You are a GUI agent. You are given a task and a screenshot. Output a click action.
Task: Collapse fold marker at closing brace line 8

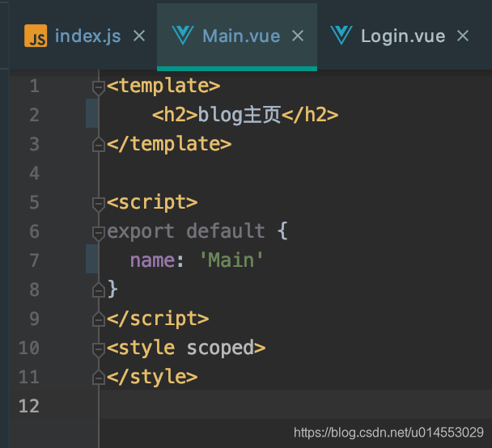(x=99, y=290)
